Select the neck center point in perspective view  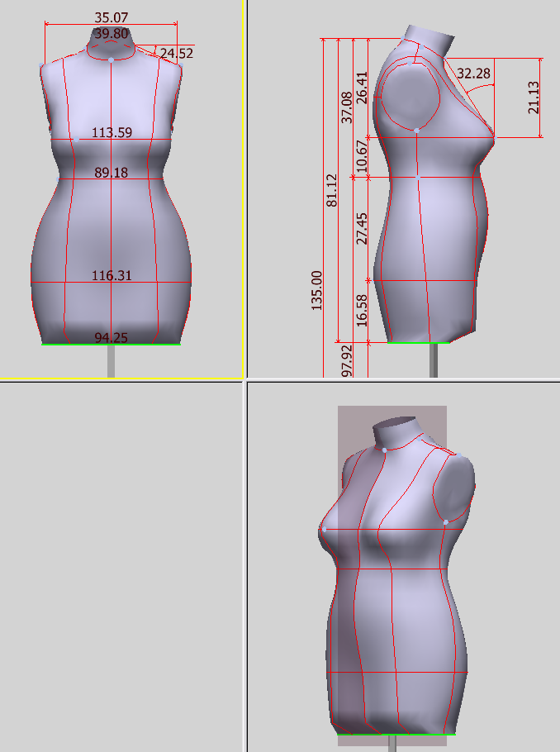pos(385,450)
